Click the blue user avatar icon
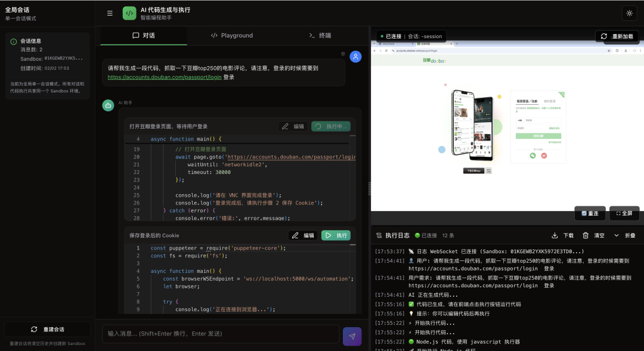The width and height of the screenshot is (644, 351). click(357, 57)
